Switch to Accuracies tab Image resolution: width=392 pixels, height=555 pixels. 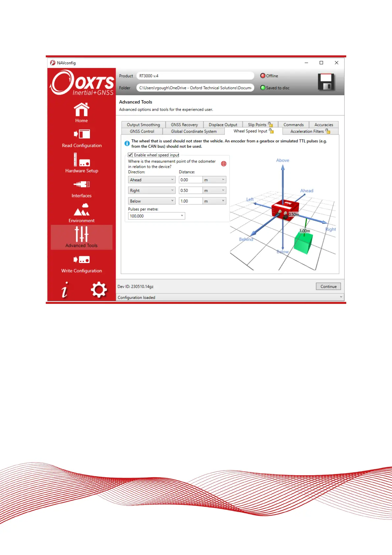[x=323, y=125]
